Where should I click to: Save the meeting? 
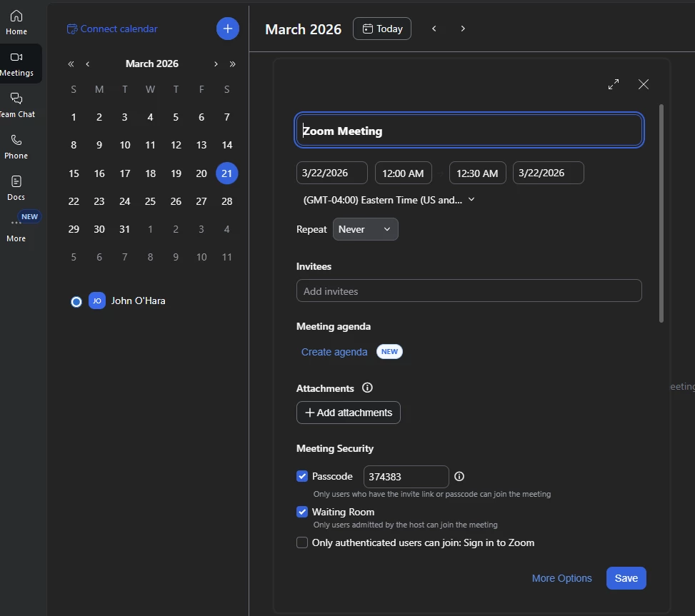point(626,578)
